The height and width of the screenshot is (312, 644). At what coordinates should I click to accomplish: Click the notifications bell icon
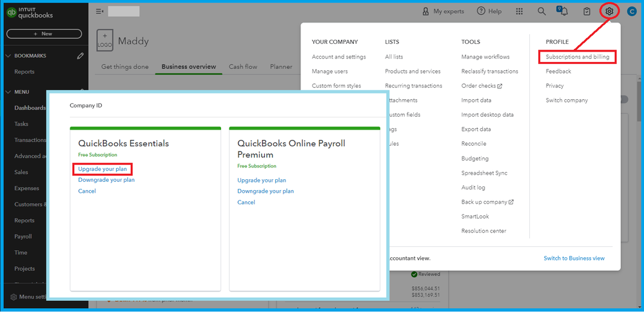(563, 12)
